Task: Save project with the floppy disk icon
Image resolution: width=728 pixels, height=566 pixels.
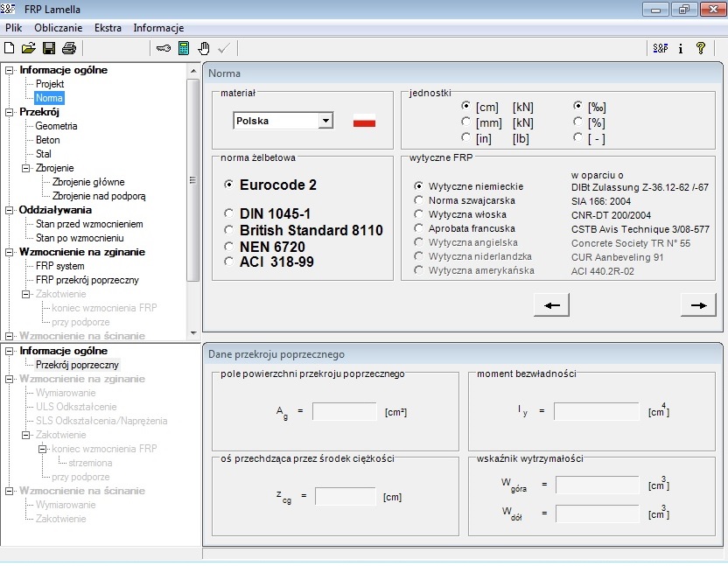Action: (49, 48)
